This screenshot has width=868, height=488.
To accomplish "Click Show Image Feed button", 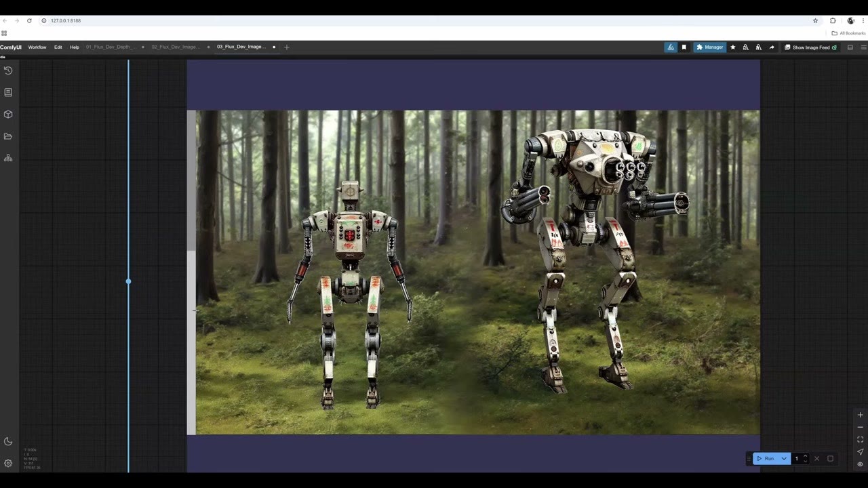I will pyautogui.click(x=810, y=47).
